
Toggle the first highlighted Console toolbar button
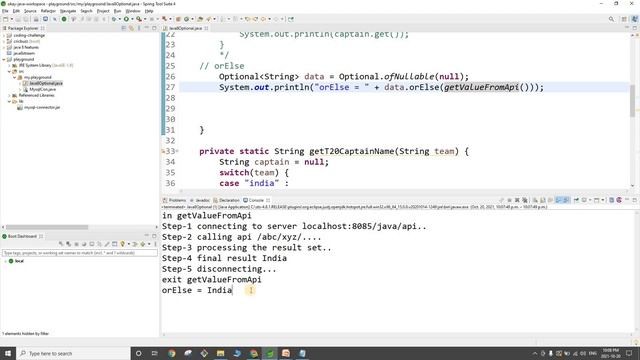point(559,200)
